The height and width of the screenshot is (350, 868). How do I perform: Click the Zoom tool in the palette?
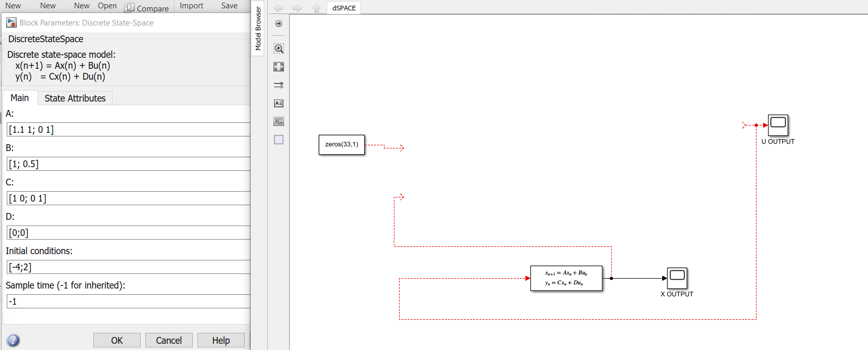tap(279, 49)
